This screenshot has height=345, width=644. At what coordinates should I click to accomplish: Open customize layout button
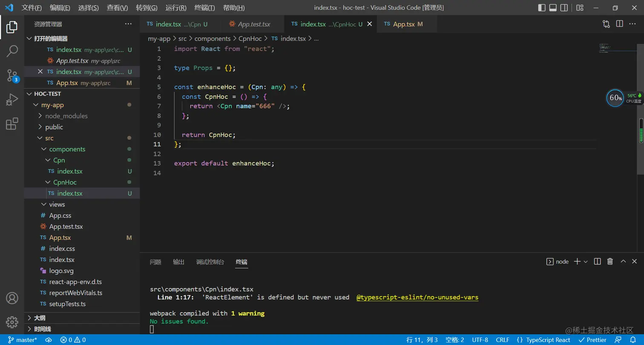(580, 8)
